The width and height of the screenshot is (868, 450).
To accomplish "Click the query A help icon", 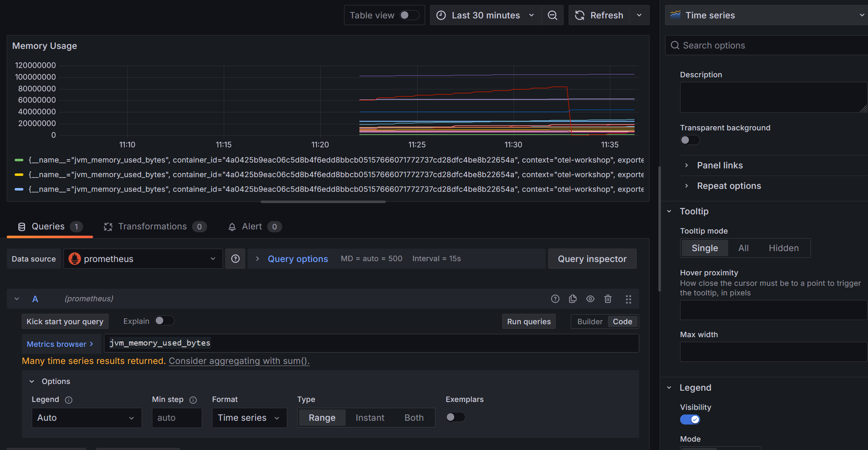I will pos(555,299).
